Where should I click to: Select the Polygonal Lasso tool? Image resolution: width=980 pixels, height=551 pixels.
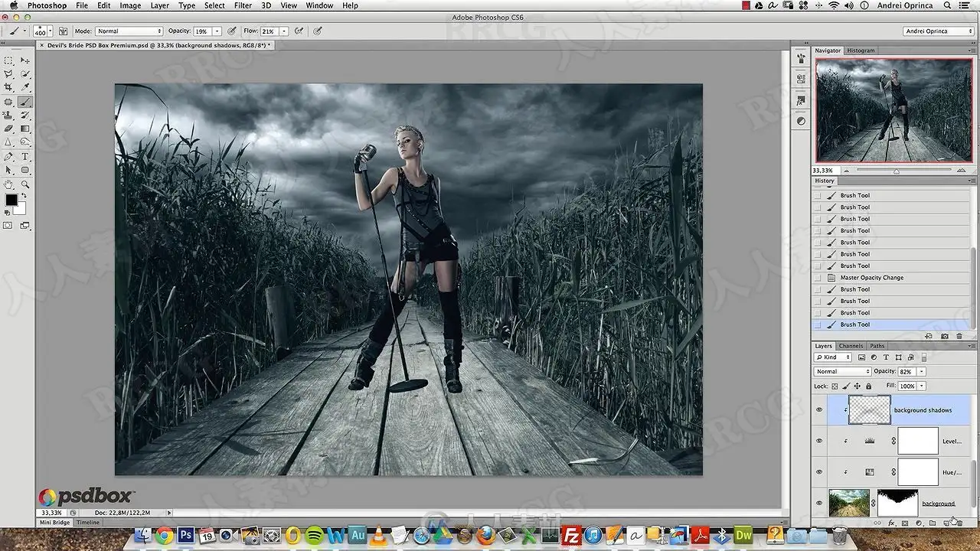click(x=9, y=74)
